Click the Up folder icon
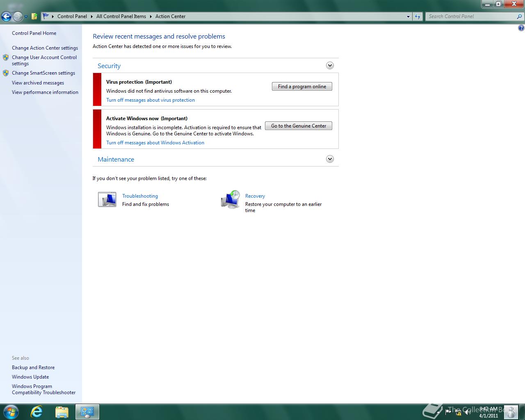Image resolution: width=525 pixels, height=420 pixels. pos(34,16)
